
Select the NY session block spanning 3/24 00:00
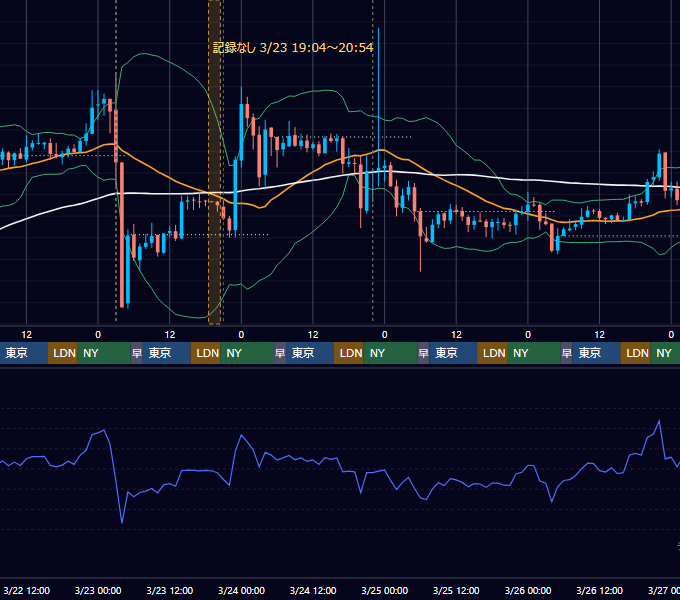pyautogui.click(x=247, y=353)
